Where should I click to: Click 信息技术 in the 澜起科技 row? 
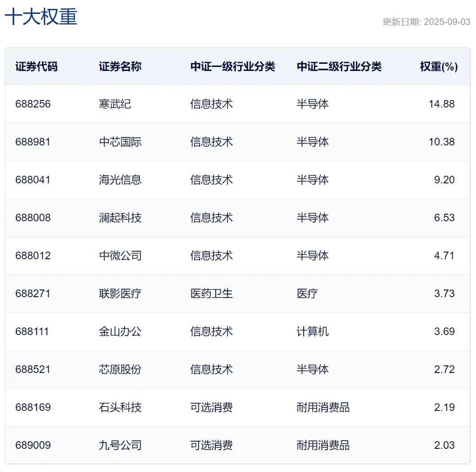(212, 218)
